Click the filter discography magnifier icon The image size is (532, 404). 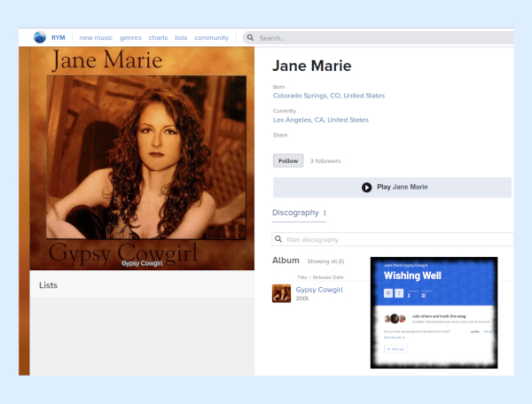tap(278, 239)
